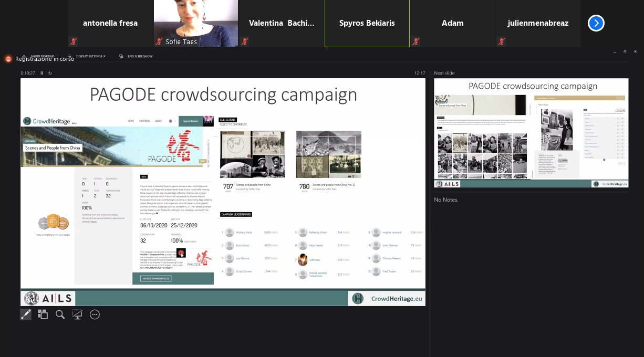
Task: Click the 'Campaign Leaderboard' heading
Action: [236, 214]
